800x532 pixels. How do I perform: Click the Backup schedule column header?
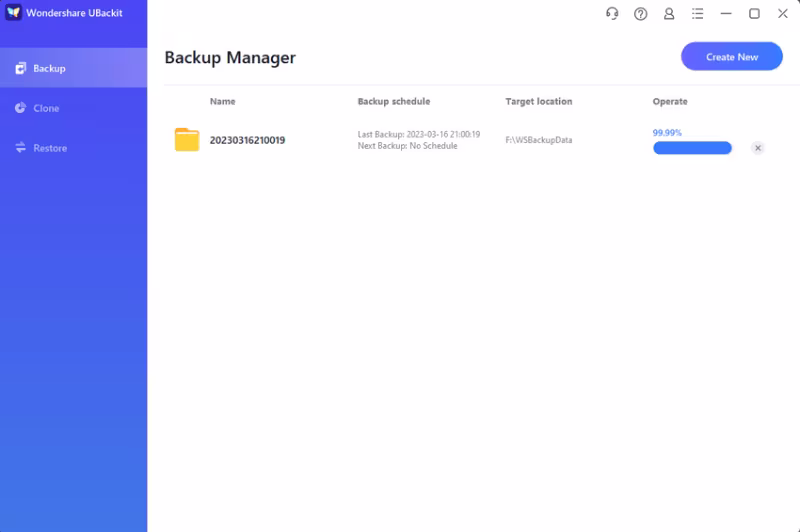(x=394, y=102)
